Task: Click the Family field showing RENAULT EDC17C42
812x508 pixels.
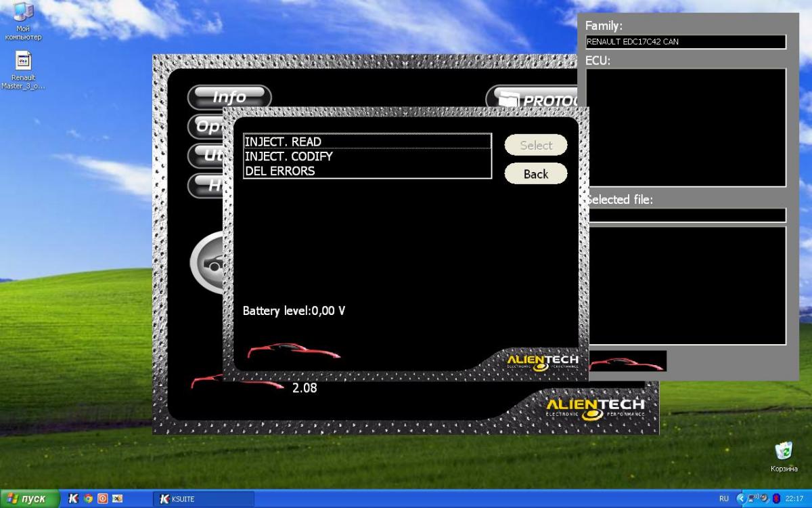Action: (685, 42)
